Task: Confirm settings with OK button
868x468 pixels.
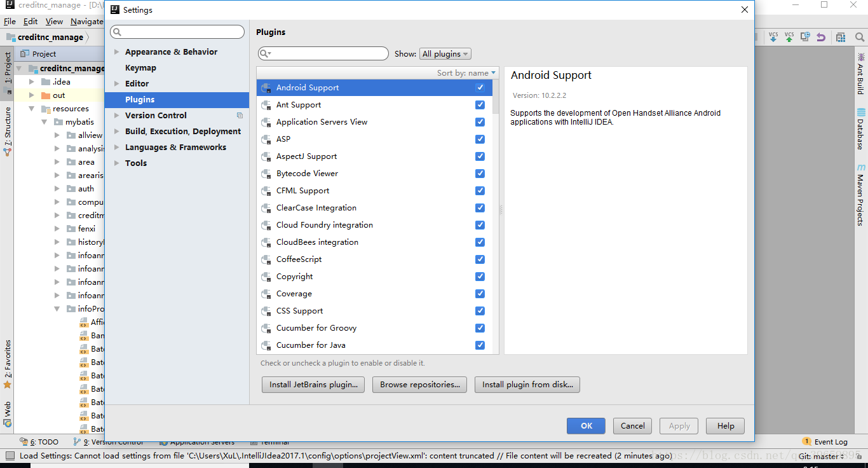Action: (x=586, y=426)
